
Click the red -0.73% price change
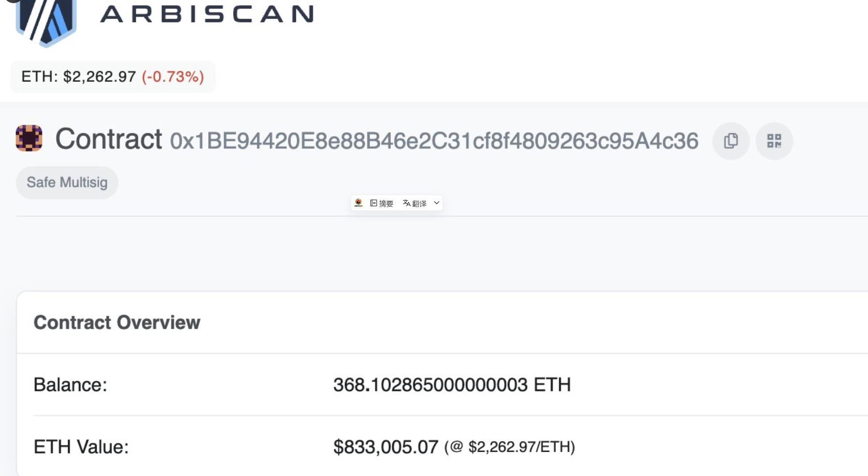172,77
